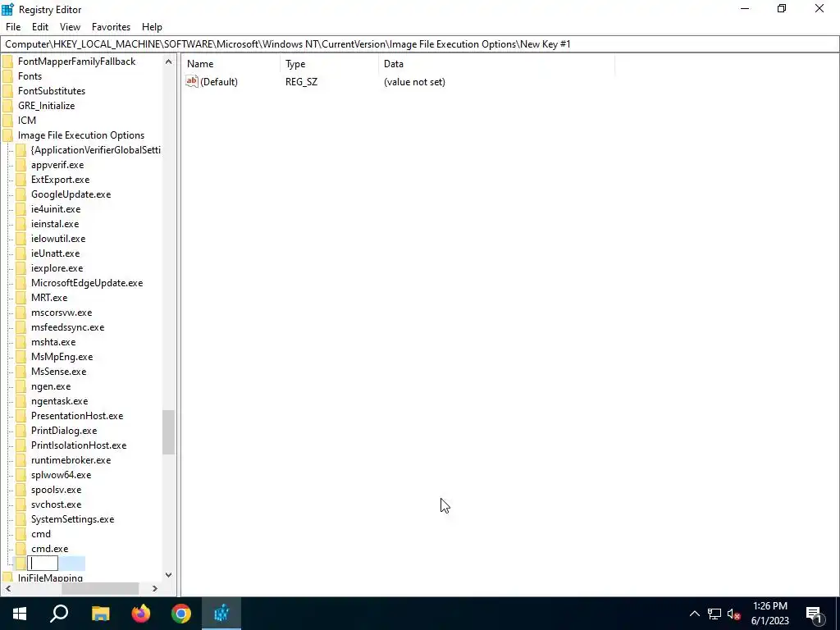Select the ngentask.exe key
The image size is (840, 630).
point(59,401)
